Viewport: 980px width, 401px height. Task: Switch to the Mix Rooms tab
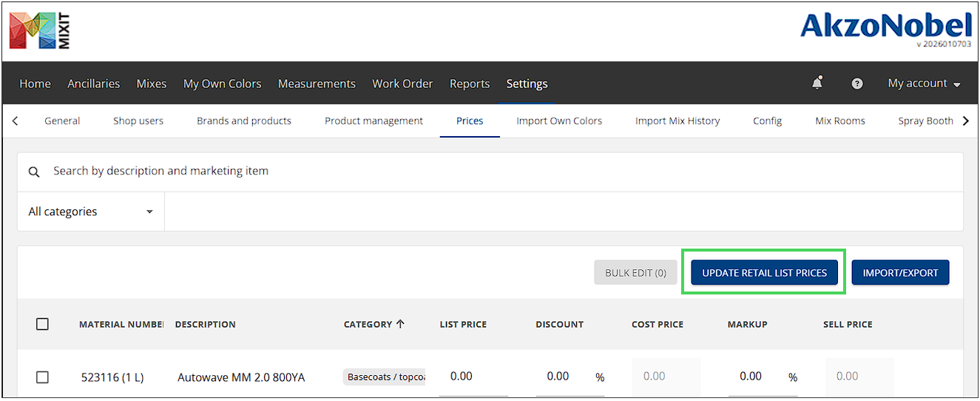(x=840, y=121)
